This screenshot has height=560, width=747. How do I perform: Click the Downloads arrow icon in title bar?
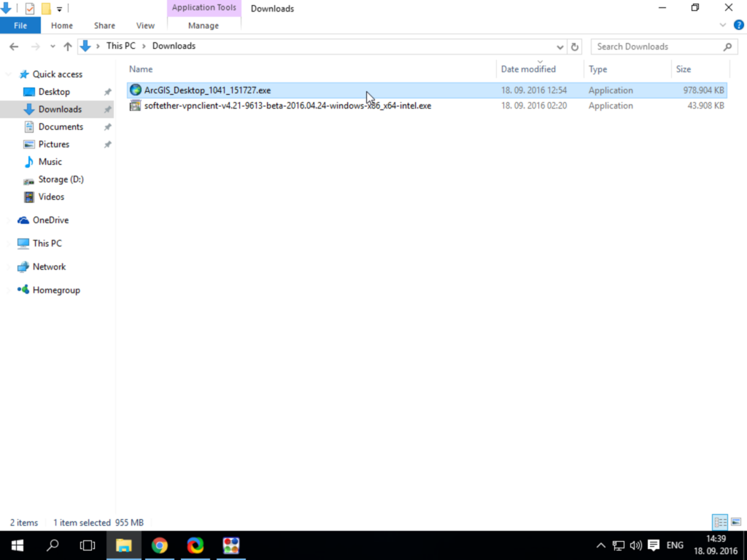click(6, 7)
